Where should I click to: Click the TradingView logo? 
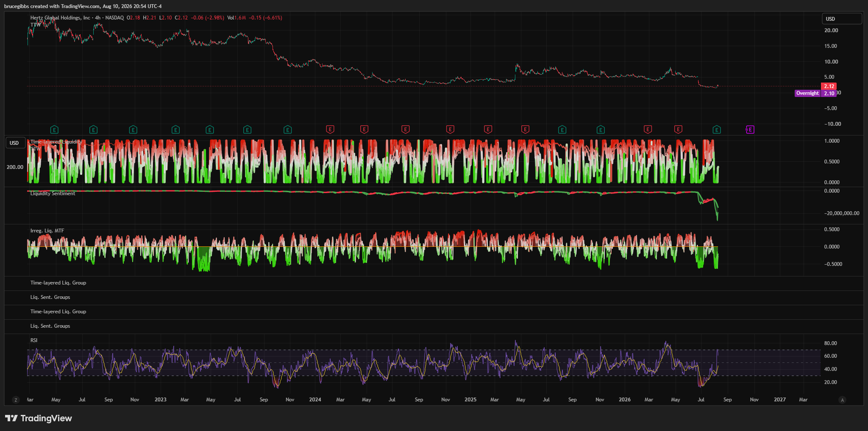tap(39, 418)
